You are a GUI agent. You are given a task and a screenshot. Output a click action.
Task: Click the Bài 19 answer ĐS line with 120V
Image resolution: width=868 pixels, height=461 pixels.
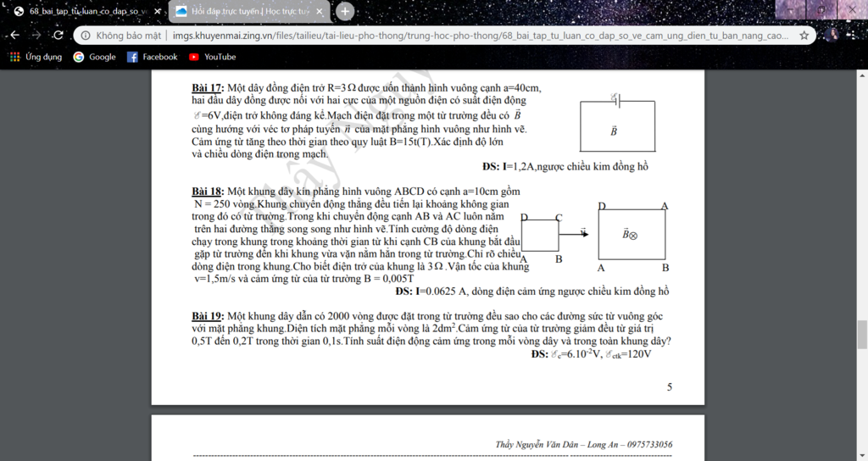coord(591,354)
